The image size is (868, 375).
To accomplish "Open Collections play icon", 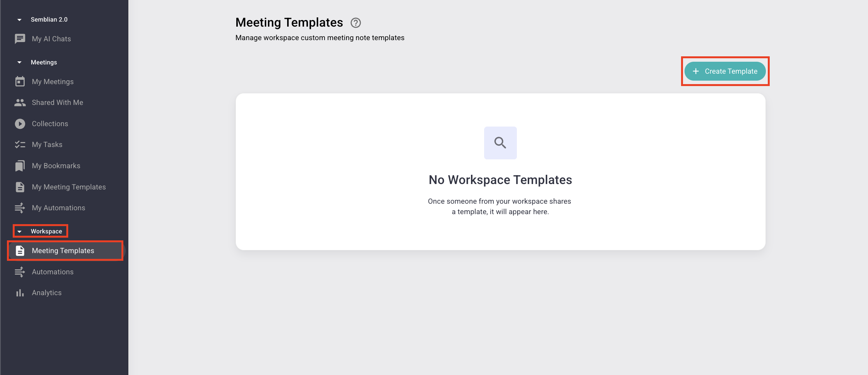I will (20, 124).
